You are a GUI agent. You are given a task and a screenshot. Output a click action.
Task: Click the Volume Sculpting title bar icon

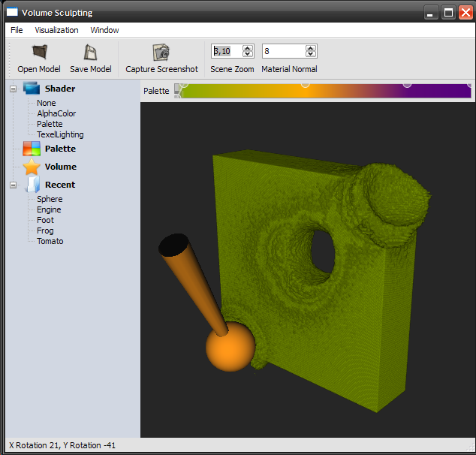tap(11, 12)
